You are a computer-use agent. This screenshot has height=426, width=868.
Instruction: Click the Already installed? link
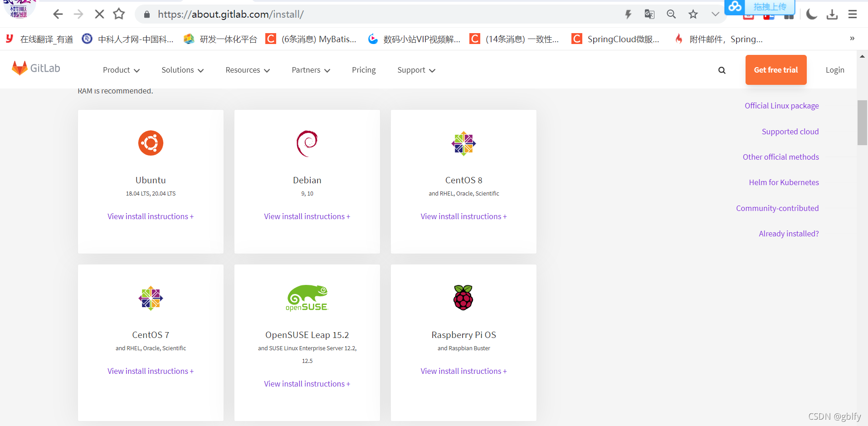789,234
